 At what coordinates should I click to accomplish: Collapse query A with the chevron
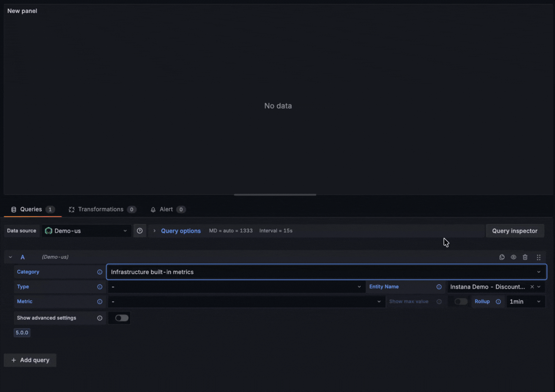(10, 257)
